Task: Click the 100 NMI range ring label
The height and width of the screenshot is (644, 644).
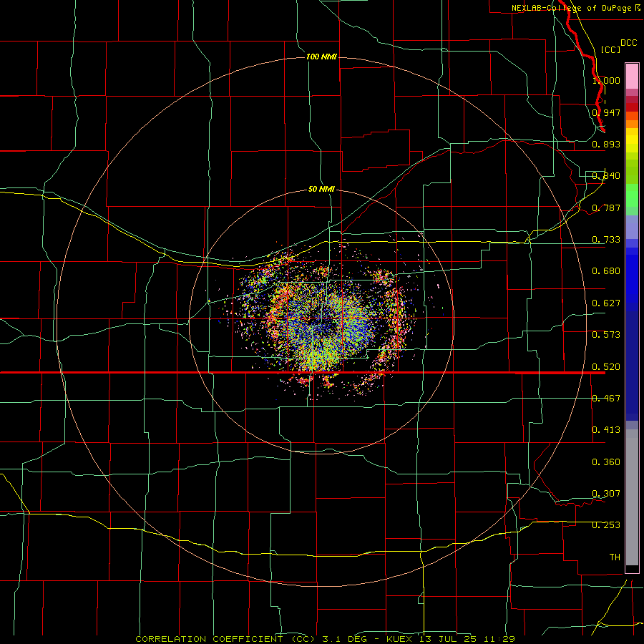Action: [x=321, y=57]
